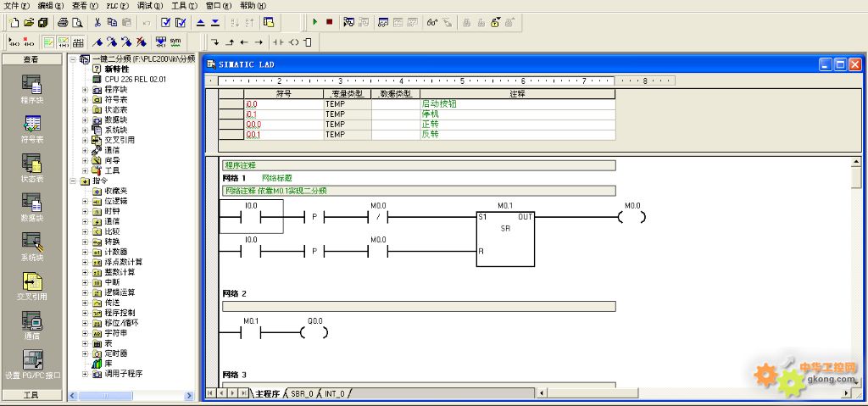The image size is (868, 406).
Task: Go to the next bookmark
Action: (x=112, y=42)
